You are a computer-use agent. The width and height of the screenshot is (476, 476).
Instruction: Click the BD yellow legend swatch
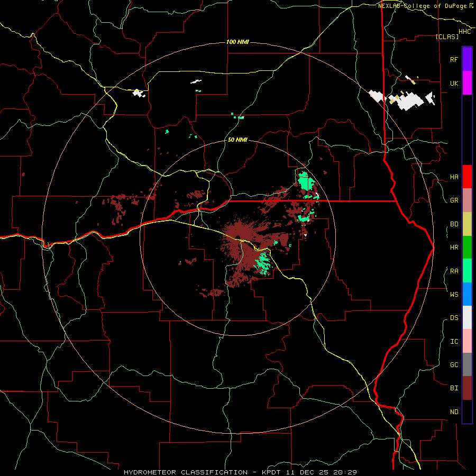(x=467, y=224)
